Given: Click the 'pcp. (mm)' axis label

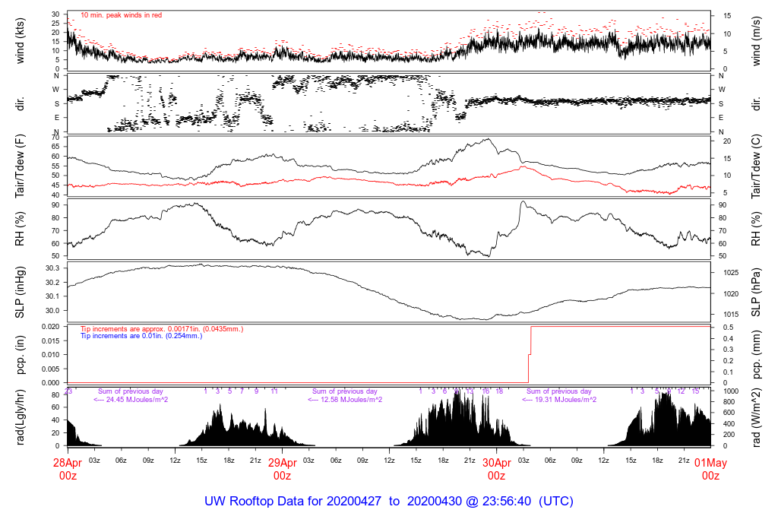Looking at the screenshot, I should pos(756,354).
